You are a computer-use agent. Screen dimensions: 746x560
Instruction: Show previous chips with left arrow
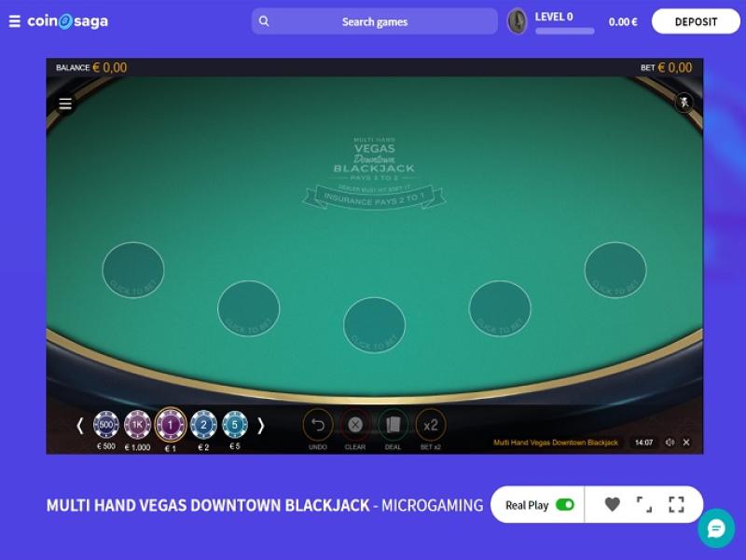click(80, 426)
